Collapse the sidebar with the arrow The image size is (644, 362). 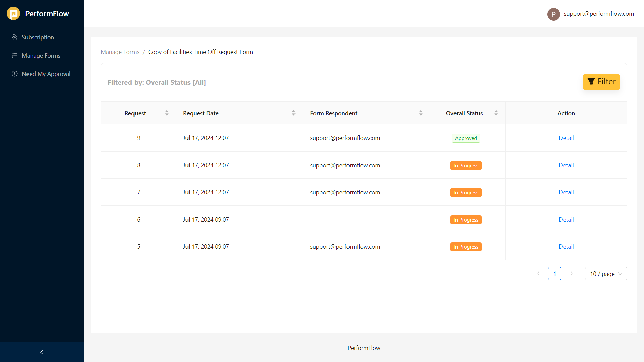point(42,352)
